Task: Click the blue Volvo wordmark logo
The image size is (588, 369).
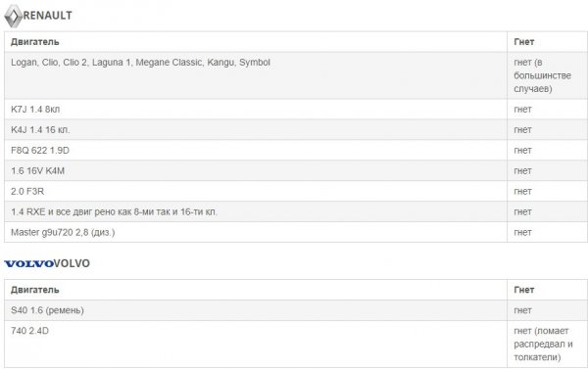Action: [x=28, y=263]
